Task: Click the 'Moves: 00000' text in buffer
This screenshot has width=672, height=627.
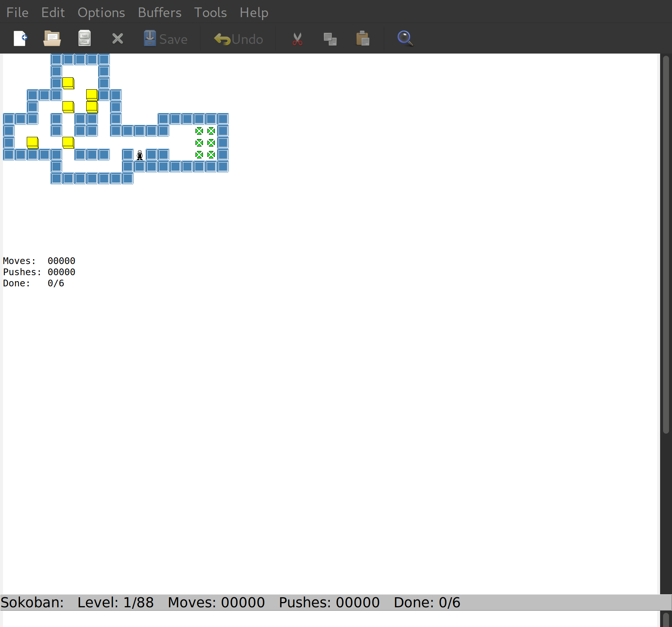Action: [x=39, y=261]
